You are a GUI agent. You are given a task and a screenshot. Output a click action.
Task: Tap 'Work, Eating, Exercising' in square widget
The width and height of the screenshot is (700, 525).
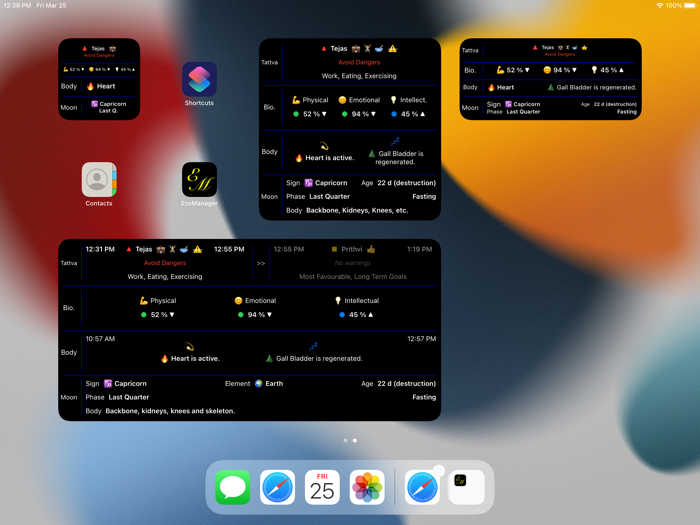(x=359, y=76)
